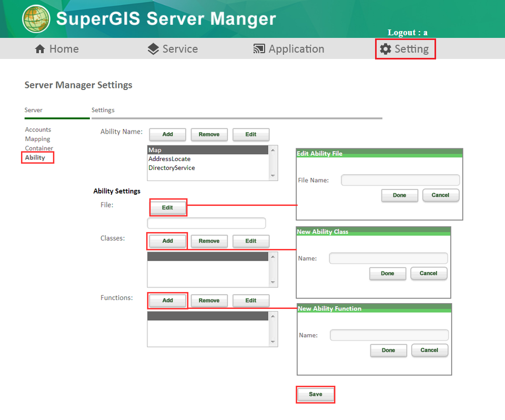
Task: Log out via the 'Logout : a' link
Action: coord(407,33)
